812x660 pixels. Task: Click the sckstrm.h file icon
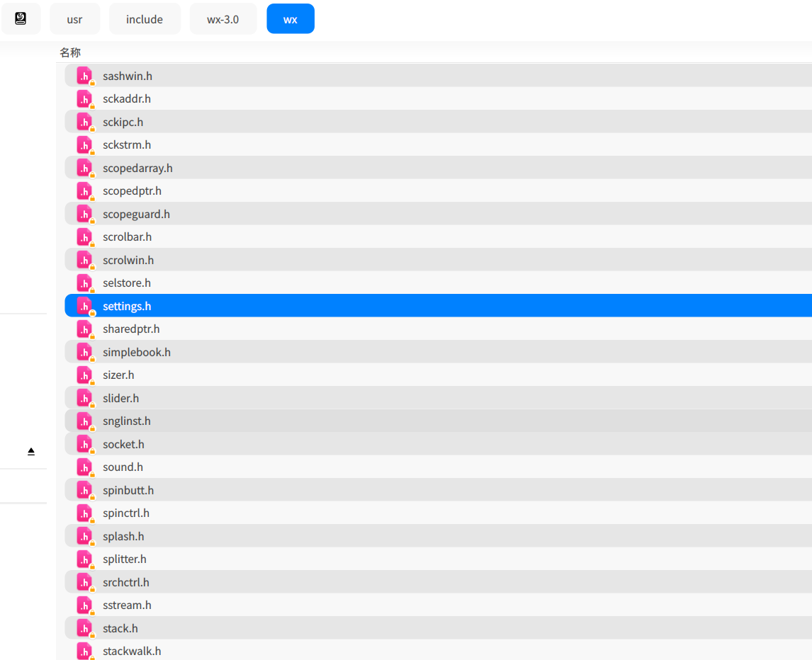[x=85, y=145]
